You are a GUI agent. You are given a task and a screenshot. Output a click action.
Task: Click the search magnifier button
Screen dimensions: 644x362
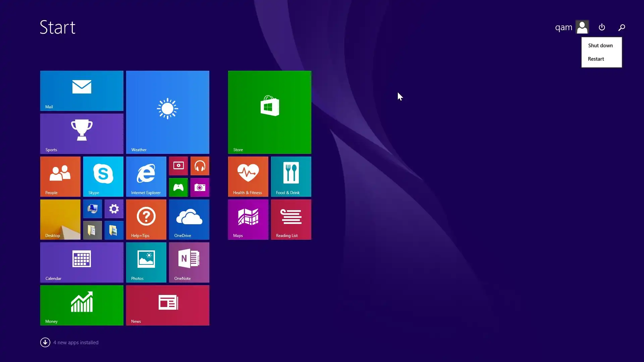click(622, 27)
